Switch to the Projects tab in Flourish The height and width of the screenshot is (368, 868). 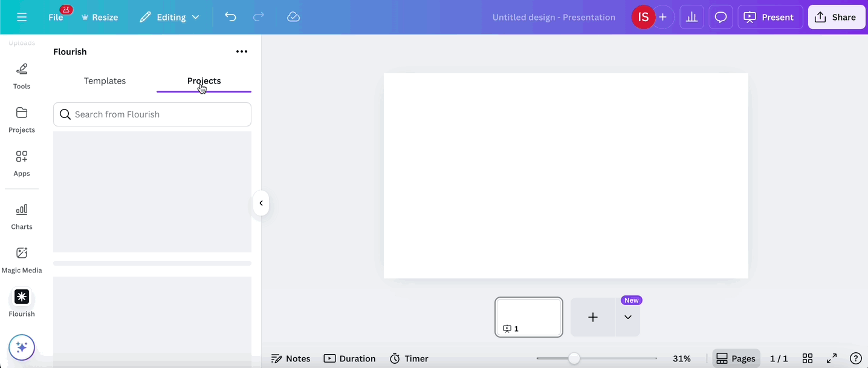204,80
